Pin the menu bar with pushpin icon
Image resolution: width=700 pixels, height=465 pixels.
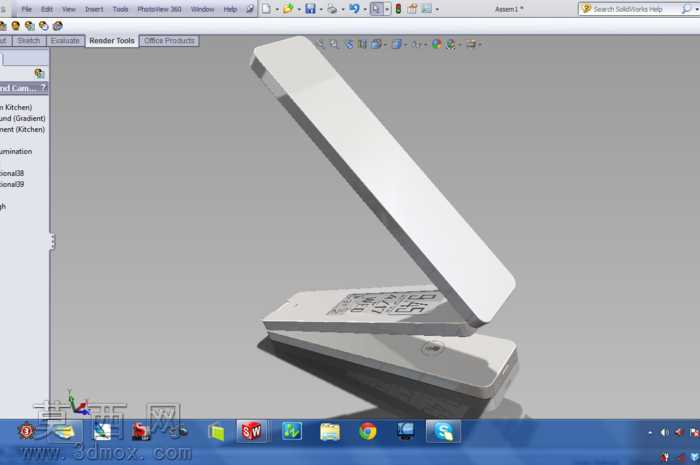pyautogui.click(x=250, y=9)
